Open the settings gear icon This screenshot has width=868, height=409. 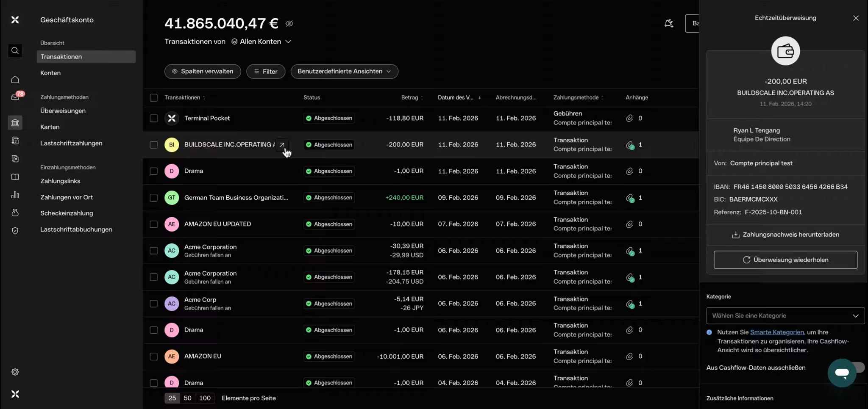(x=15, y=372)
